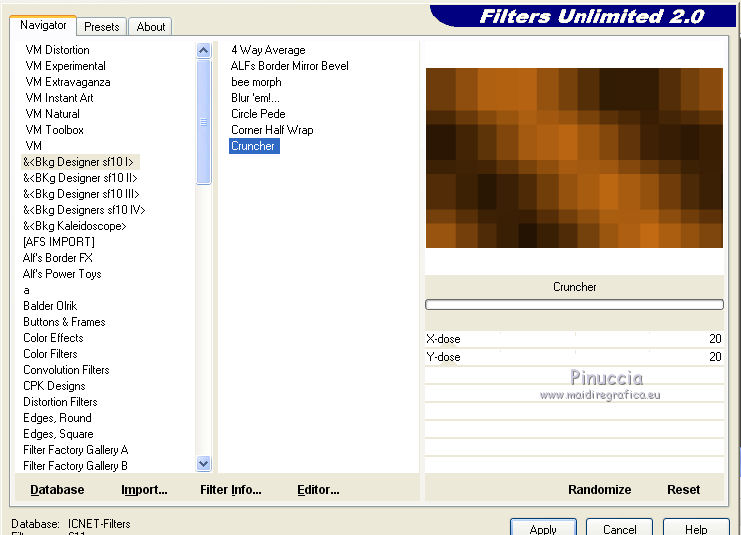Choose the bee morph filter
Image resolution: width=741 pixels, height=535 pixels.
256,82
